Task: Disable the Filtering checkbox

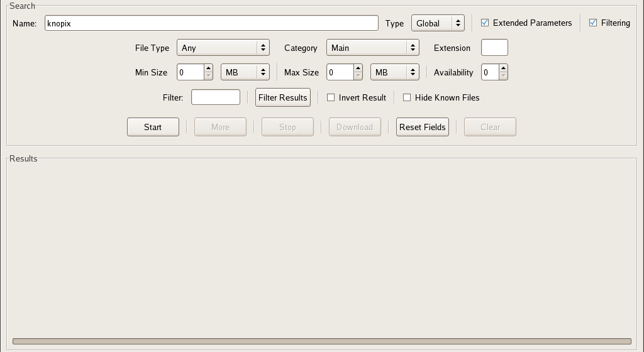Action: point(593,23)
